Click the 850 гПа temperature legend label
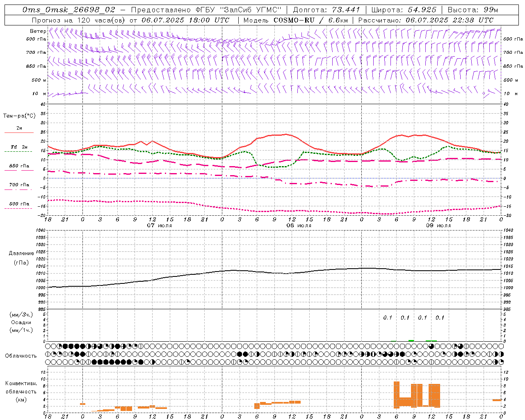525x420 pixels. click(19, 166)
